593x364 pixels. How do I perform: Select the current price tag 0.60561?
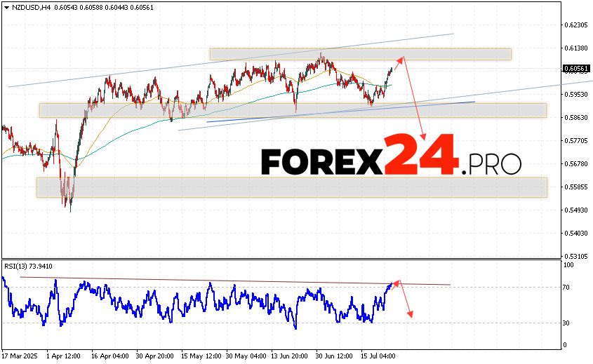(576, 69)
